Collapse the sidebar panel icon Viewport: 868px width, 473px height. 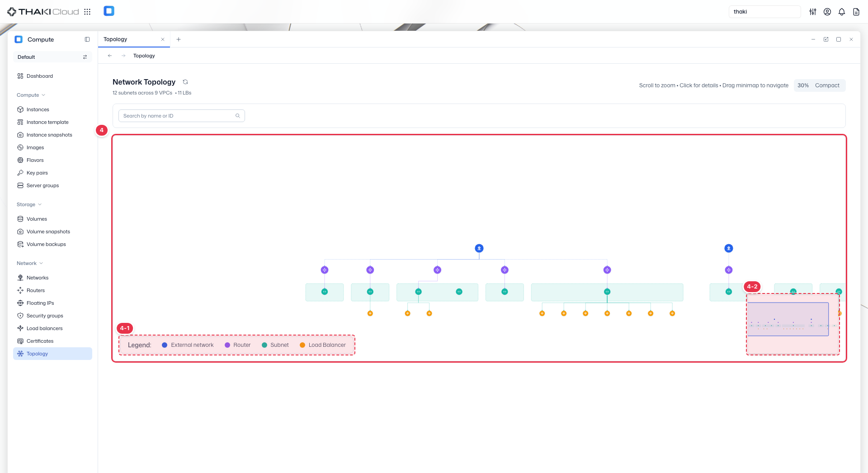(x=87, y=39)
